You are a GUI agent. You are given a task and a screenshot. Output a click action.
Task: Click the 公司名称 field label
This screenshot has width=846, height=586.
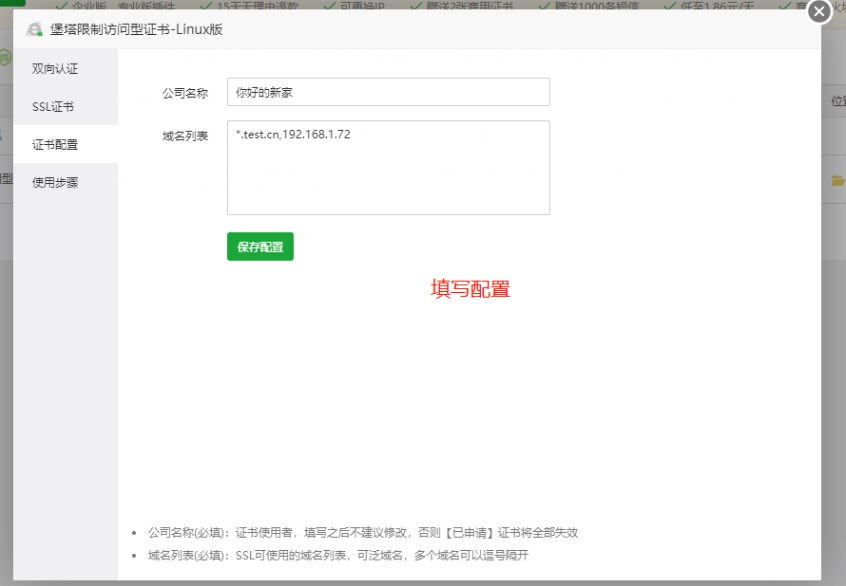pyautogui.click(x=185, y=93)
